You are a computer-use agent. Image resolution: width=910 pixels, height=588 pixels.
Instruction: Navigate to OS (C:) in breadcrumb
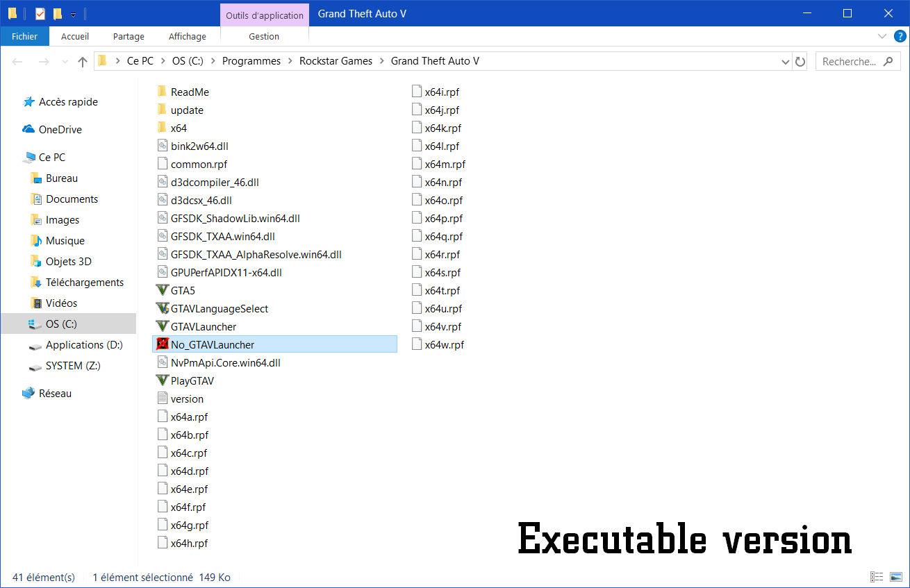click(x=188, y=61)
